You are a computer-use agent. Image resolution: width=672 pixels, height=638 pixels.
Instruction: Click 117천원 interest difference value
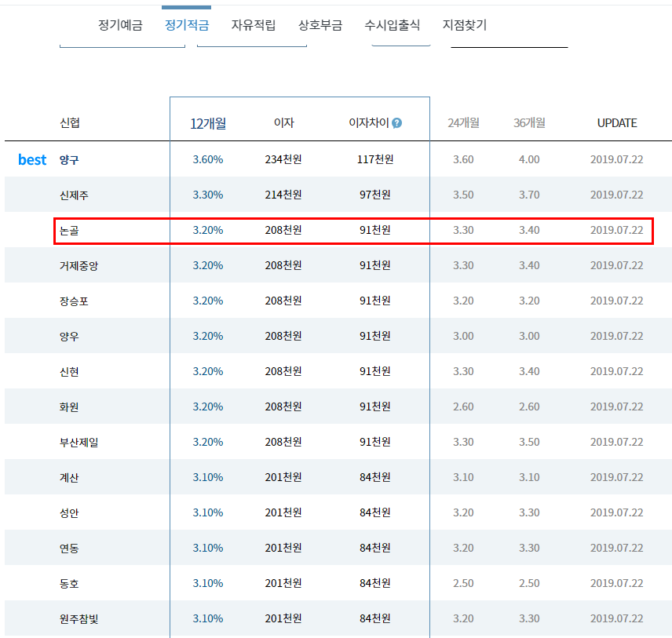375,159
